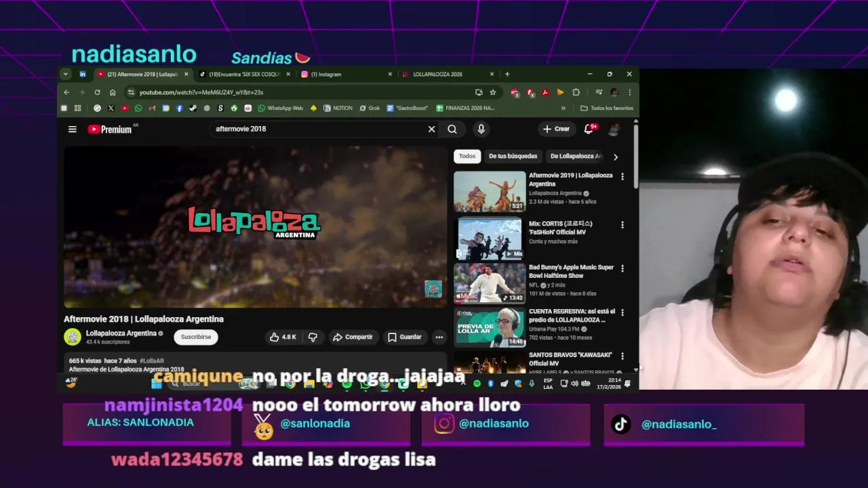
Task: Open the Chrome extensions puzzle icon
Action: pos(576,92)
